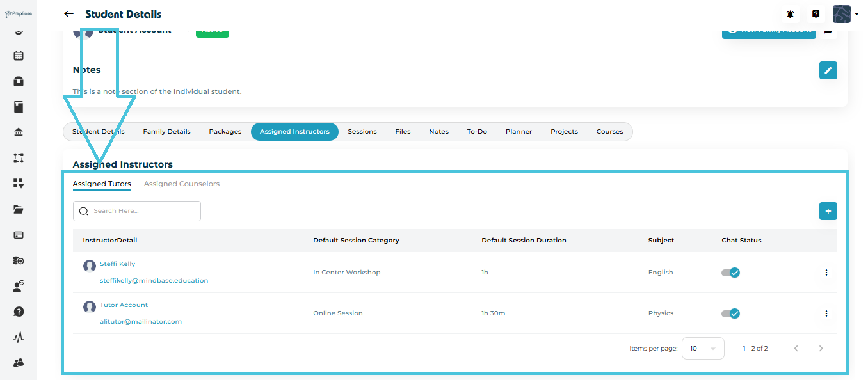Open more options for Steffi Kelly row
Image resolution: width=868 pixels, height=380 pixels.
pyautogui.click(x=826, y=273)
